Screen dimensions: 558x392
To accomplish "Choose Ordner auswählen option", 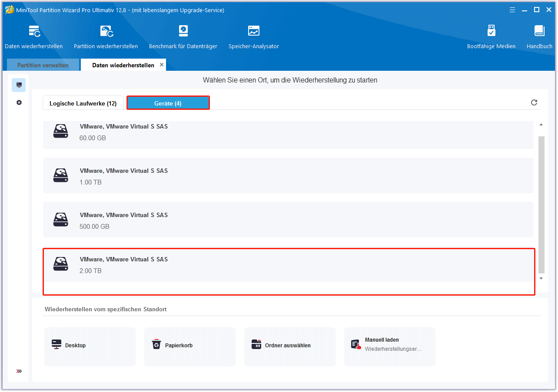I will point(290,346).
